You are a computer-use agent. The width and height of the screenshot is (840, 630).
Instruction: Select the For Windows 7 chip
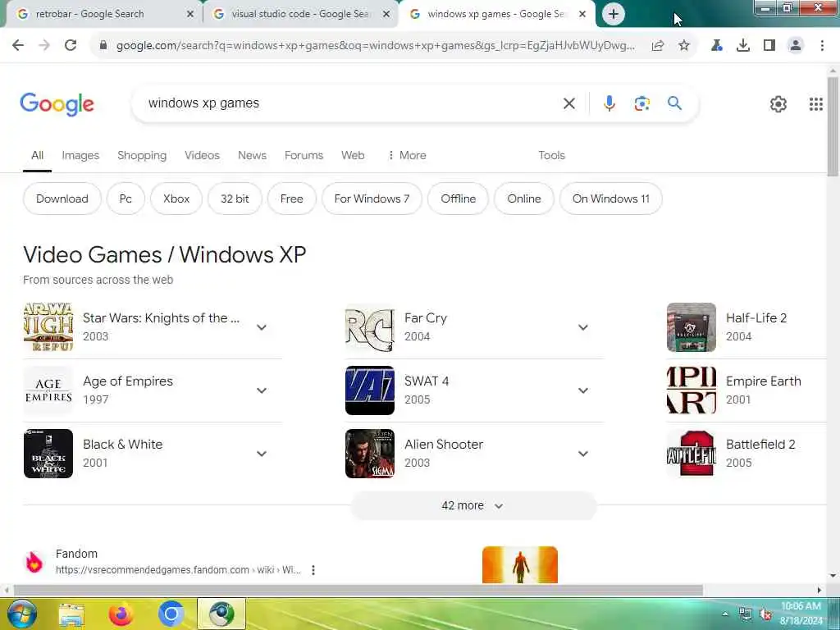click(372, 199)
